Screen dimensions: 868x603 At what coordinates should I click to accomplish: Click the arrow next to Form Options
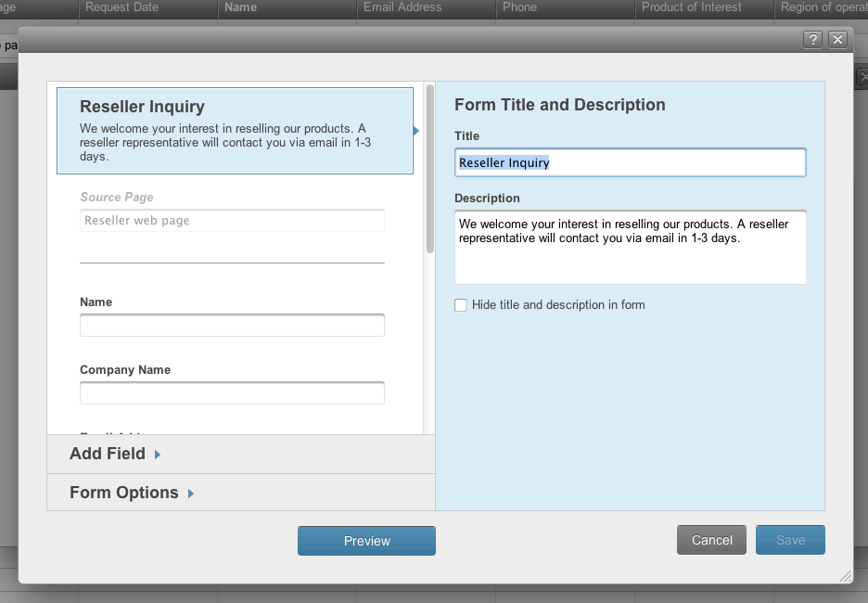pos(191,494)
